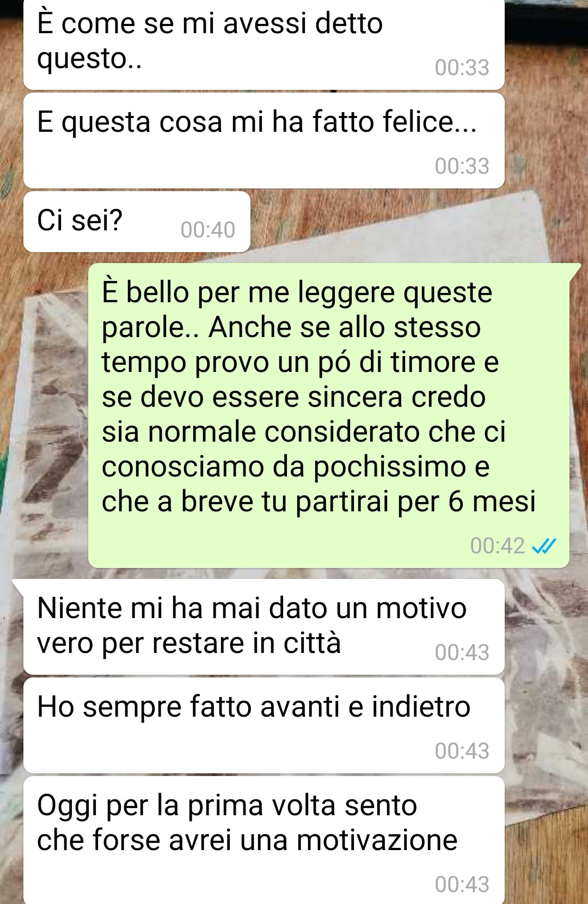Tap the words "partirai per 6 mesi" in green bubble
Image resolution: width=588 pixels, height=904 pixels.
pyautogui.click(x=416, y=502)
